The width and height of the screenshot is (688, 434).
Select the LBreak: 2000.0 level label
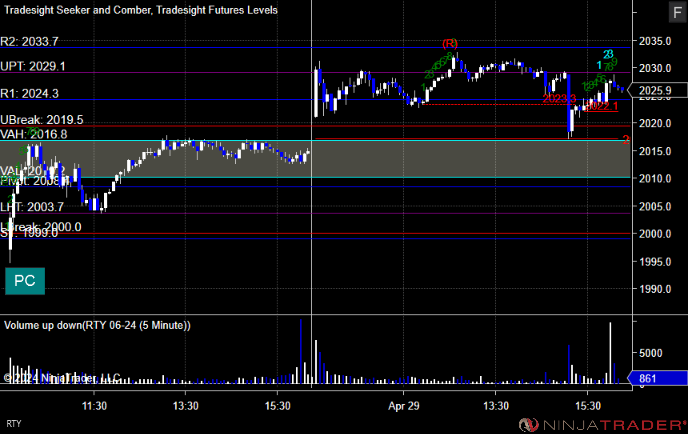coord(41,226)
